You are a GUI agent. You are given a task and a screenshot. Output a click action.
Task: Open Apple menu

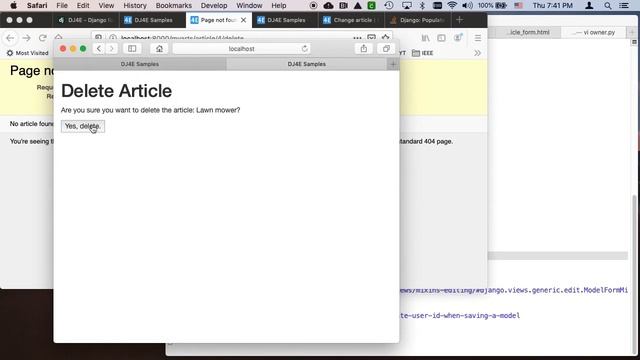[13, 5]
